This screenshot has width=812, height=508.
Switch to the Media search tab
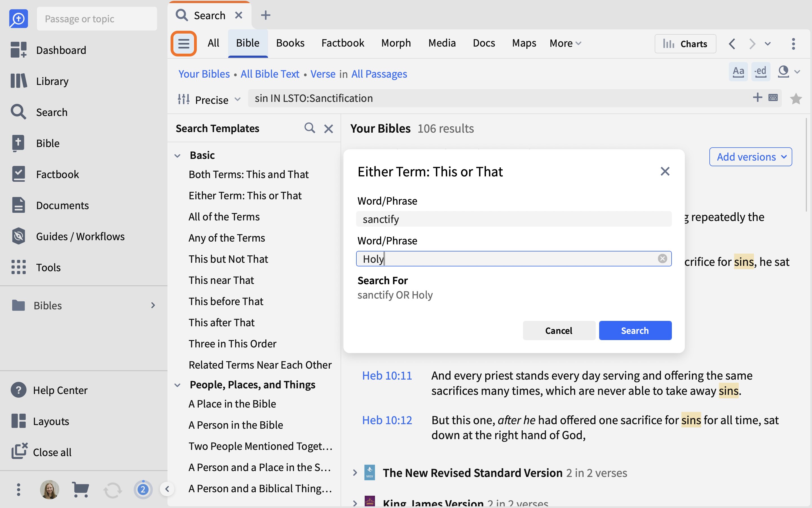click(x=442, y=43)
